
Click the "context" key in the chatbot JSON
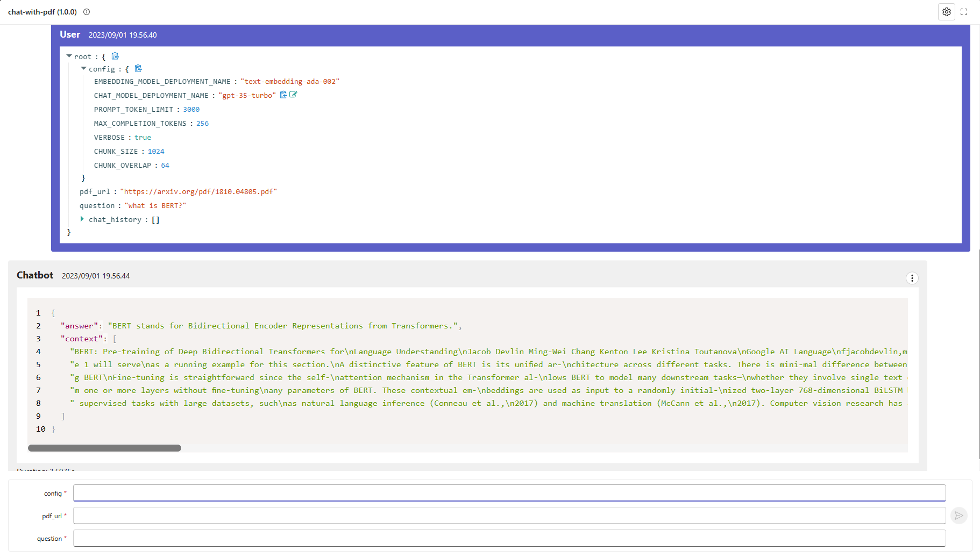coord(82,339)
